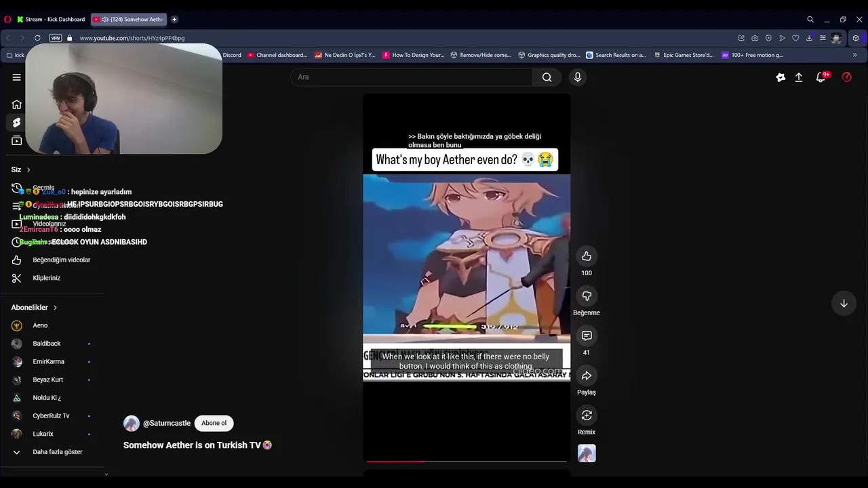This screenshot has height=488, width=868.
Task: Go to next Short with down arrow
Action: [844, 304]
